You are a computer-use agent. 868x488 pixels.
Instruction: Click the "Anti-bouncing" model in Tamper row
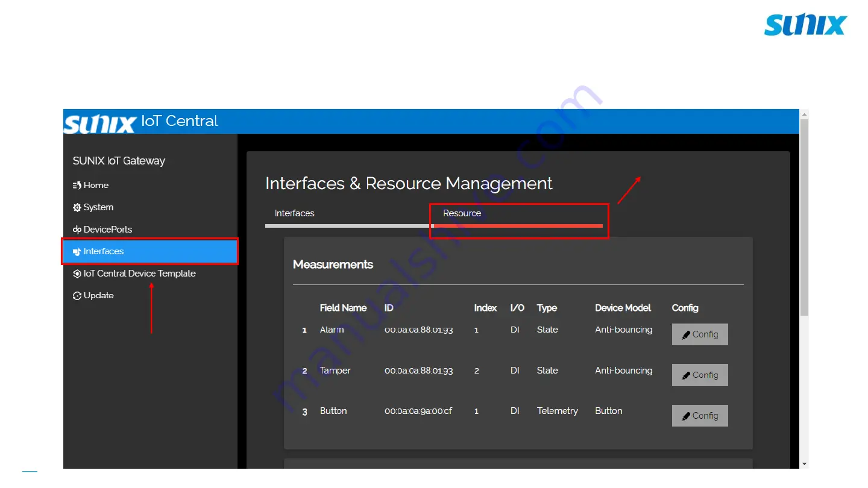click(x=624, y=371)
